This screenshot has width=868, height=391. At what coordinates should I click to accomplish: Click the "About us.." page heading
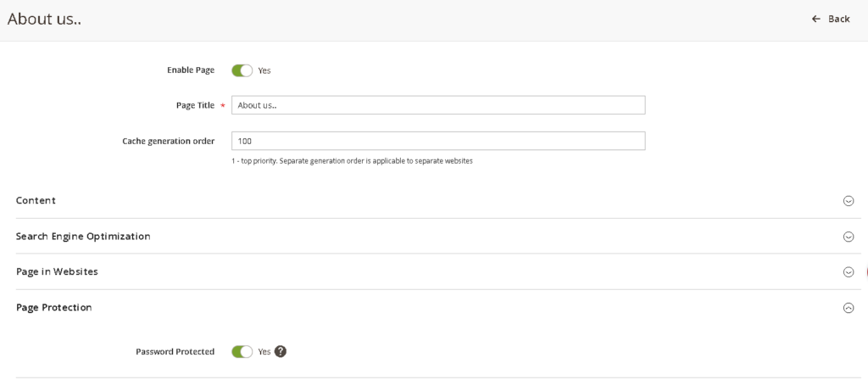[44, 18]
